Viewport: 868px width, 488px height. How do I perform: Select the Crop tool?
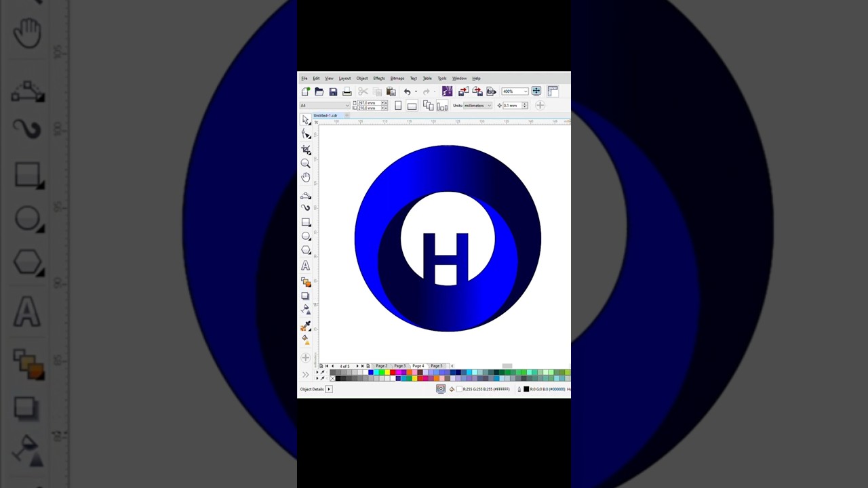306,149
